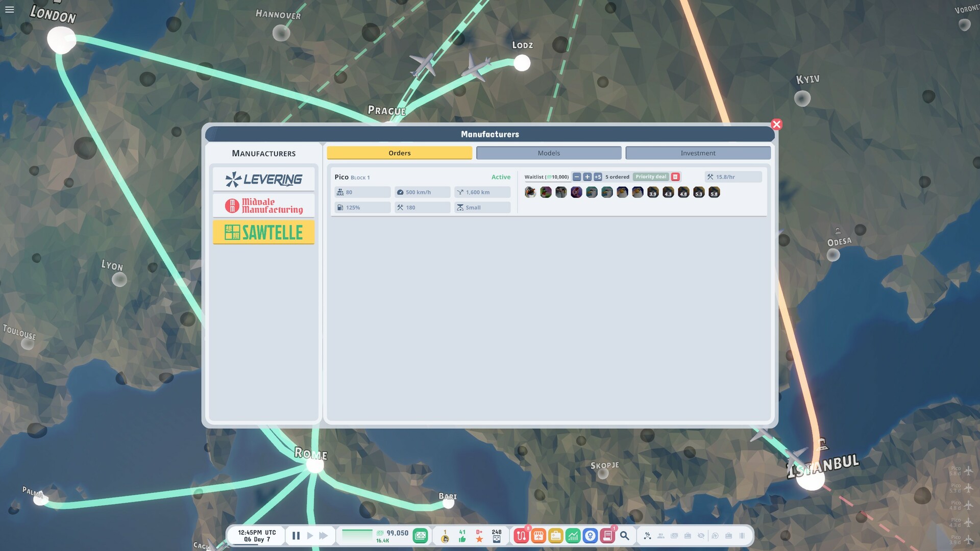This screenshot has width=980, height=551.
Task: Open the airport market storefront icon
Action: pos(538,536)
